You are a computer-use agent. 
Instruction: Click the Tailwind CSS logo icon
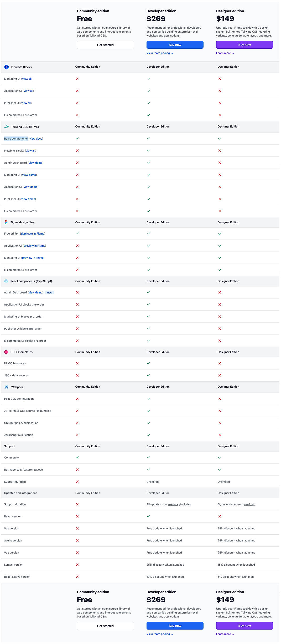[6, 127]
